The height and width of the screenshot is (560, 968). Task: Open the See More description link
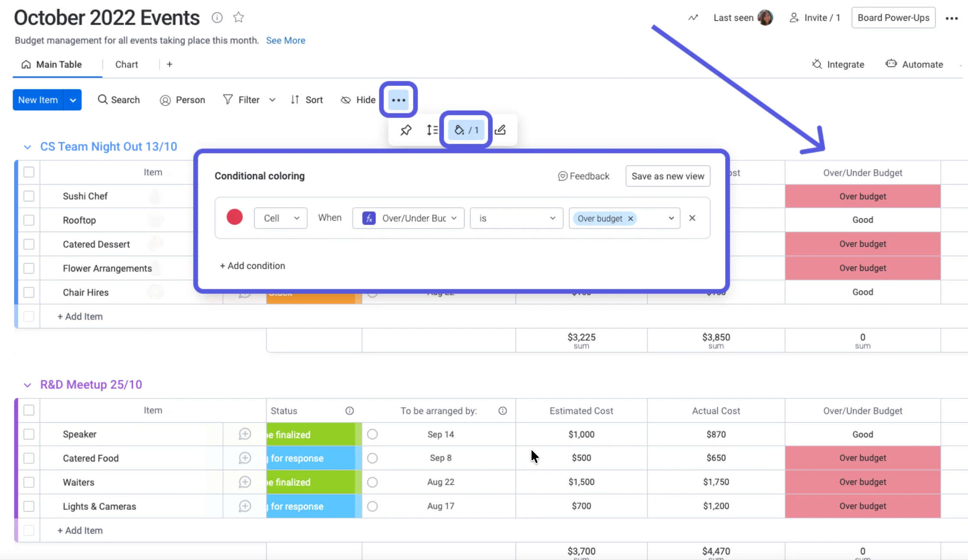(x=286, y=40)
